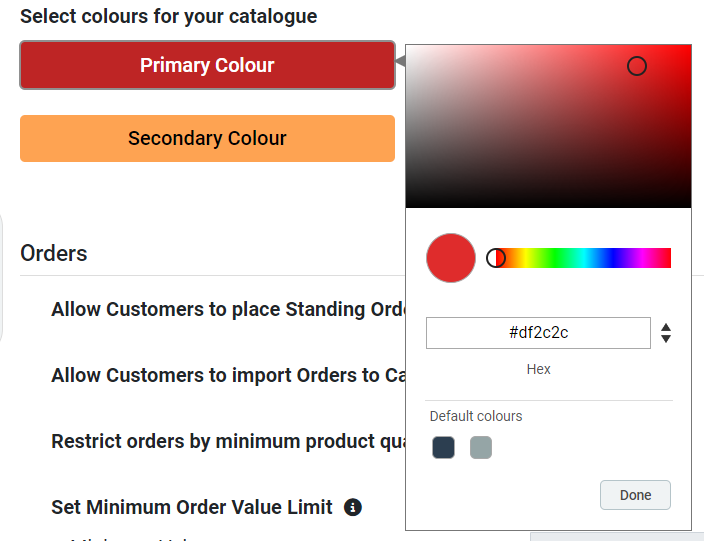Click the info icon beside Minimum Order Value
This screenshot has width=704, height=541.
tap(352, 507)
